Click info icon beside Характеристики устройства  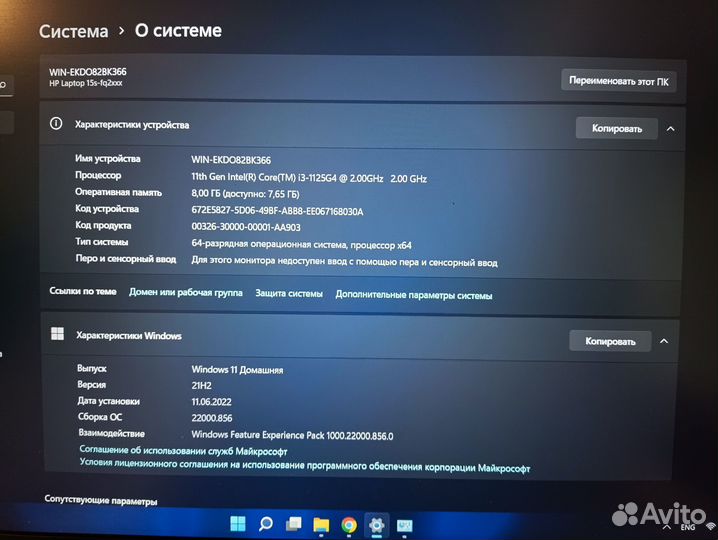pos(56,123)
